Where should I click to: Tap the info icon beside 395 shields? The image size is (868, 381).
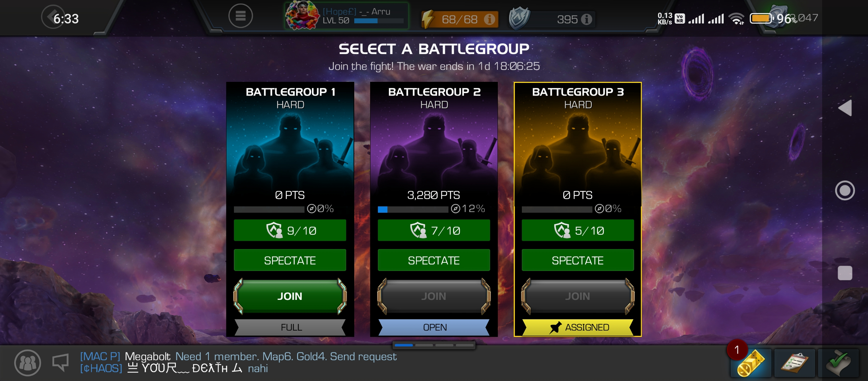coord(586,19)
